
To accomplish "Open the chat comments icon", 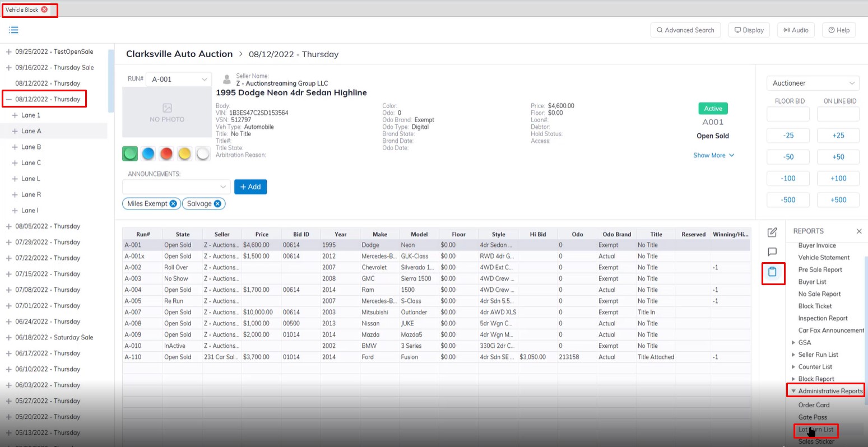I will pos(772,252).
